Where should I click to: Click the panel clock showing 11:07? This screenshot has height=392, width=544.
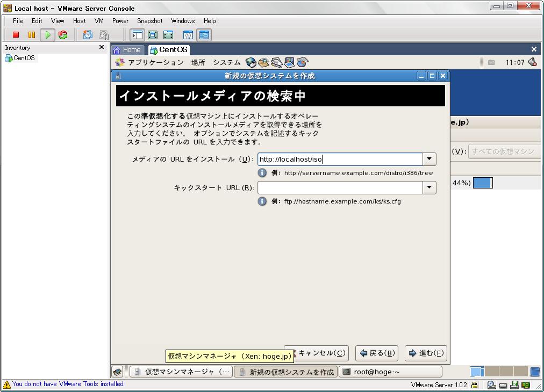pos(515,62)
